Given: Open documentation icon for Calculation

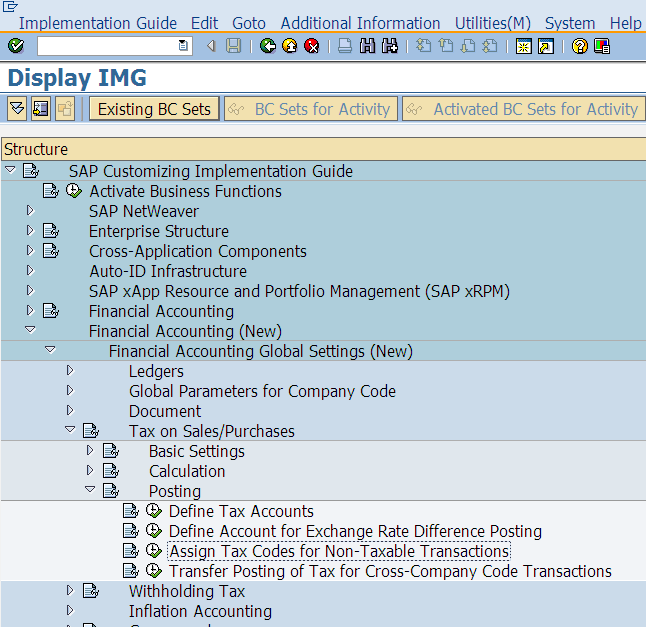Looking at the screenshot, I should pos(111,470).
